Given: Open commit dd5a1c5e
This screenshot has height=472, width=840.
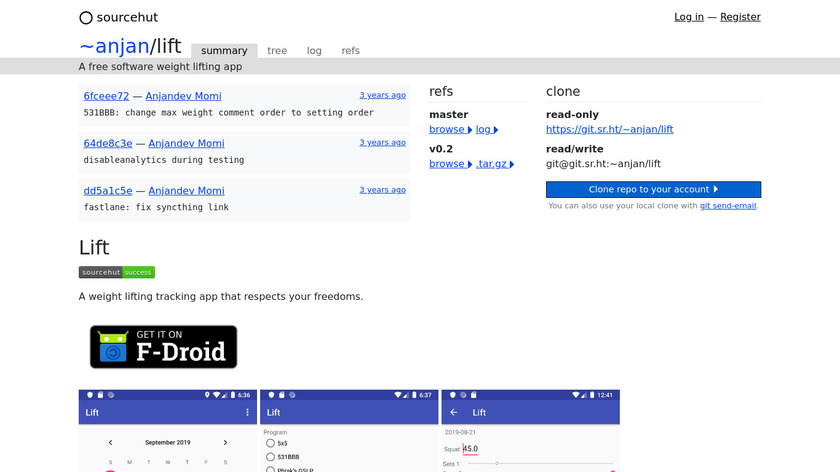Looking at the screenshot, I should [108, 190].
